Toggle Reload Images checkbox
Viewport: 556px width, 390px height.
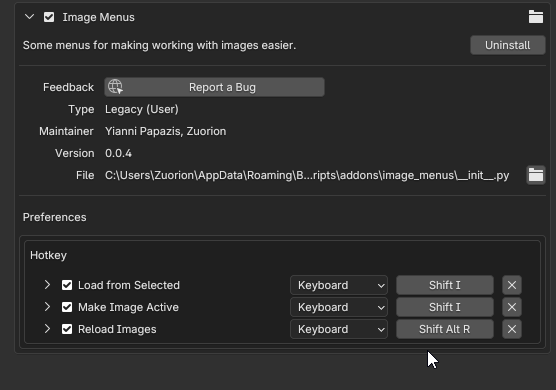[67, 329]
